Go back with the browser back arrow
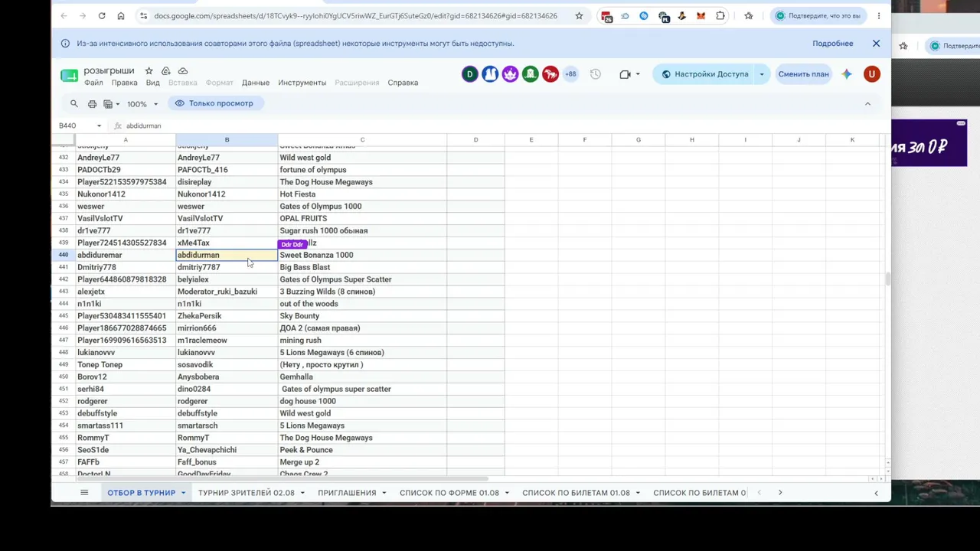Viewport: 980px width, 551px height. (64, 15)
